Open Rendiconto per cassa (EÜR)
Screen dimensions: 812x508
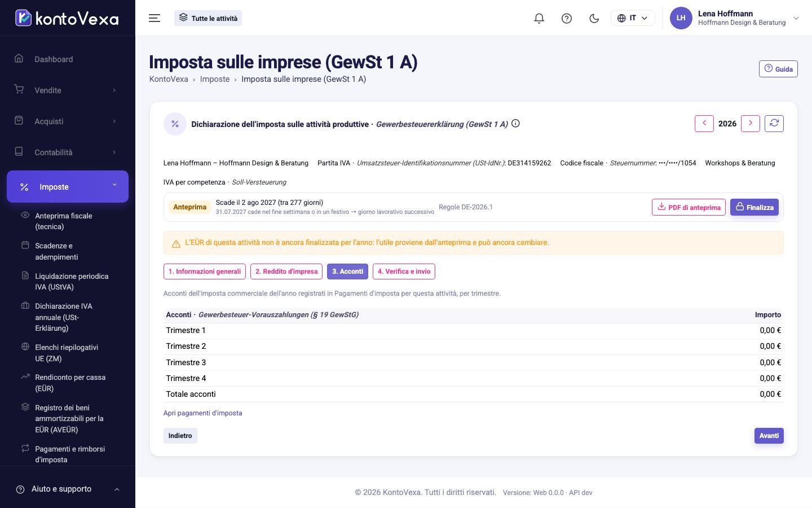(x=68, y=383)
